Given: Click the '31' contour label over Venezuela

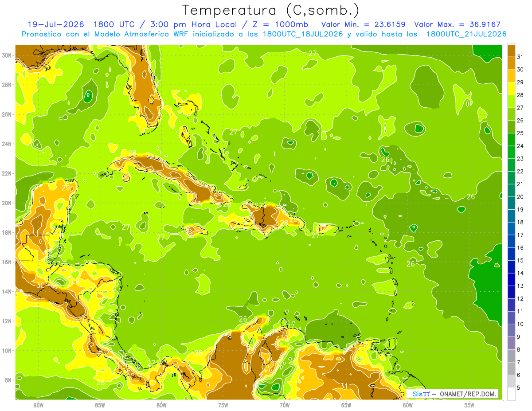Looking at the screenshot, I should pyautogui.click(x=344, y=386).
